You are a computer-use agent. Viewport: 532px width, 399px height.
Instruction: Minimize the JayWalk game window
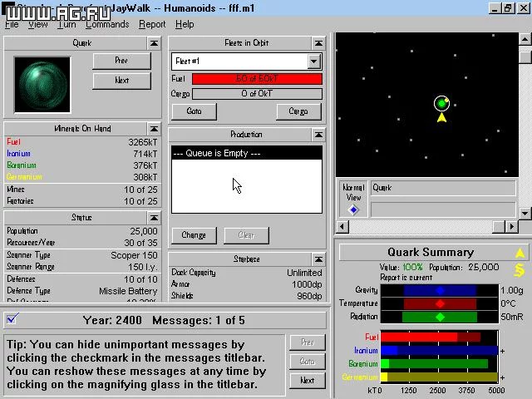point(495,8)
